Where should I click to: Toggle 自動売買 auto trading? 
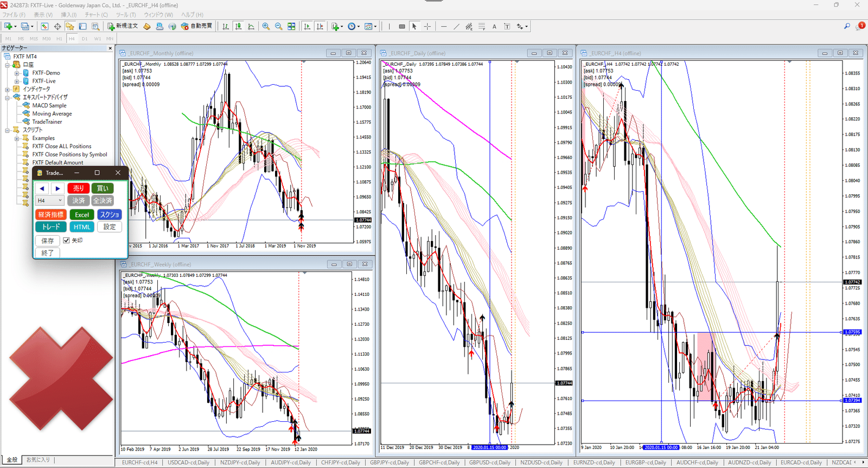click(197, 26)
